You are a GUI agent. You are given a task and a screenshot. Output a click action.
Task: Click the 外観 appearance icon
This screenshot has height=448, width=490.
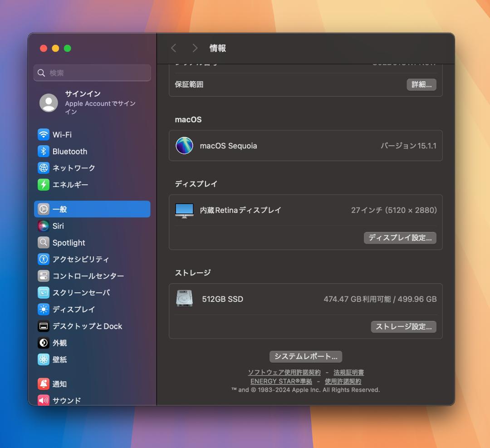[44, 343]
